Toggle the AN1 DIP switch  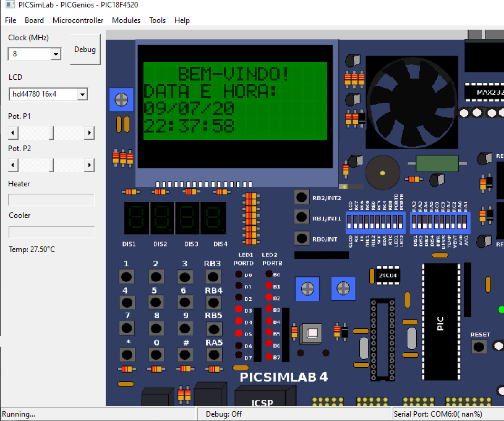464,222
